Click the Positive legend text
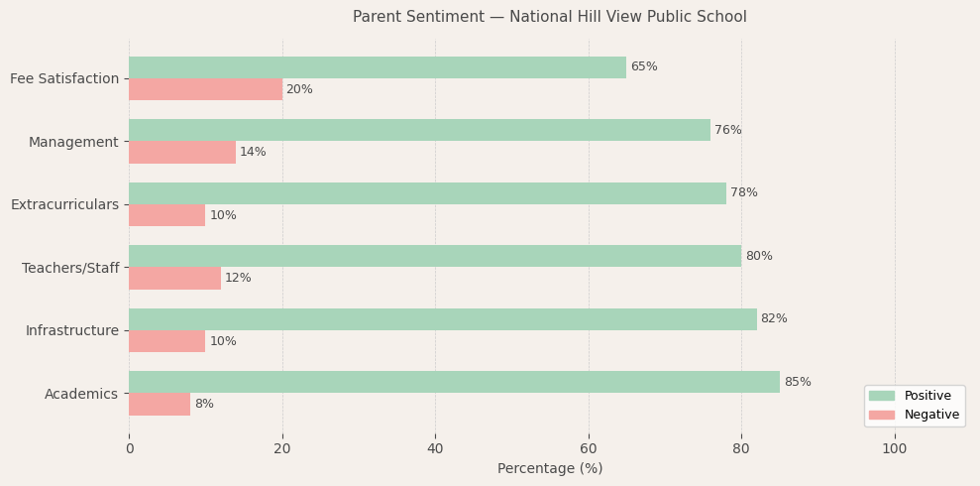This screenshot has height=486, width=980. [x=927, y=396]
